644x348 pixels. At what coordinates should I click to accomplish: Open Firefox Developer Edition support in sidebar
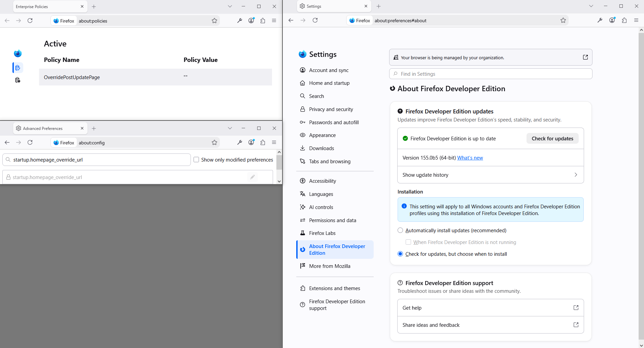tap(335, 305)
